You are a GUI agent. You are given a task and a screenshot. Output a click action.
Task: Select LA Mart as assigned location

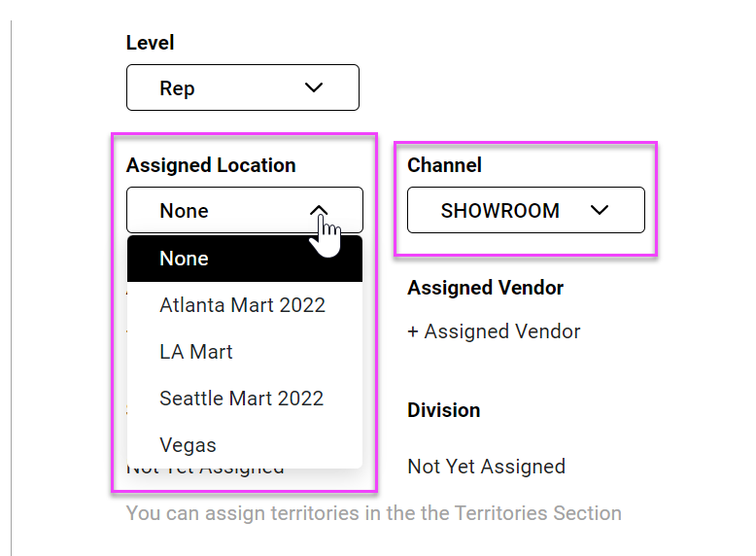tap(196, 352)
